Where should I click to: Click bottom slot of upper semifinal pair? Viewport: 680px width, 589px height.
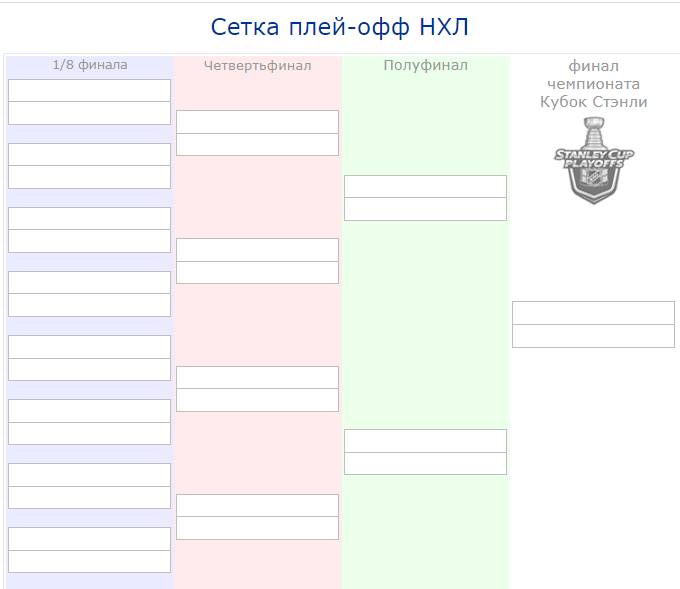(425, 209)
